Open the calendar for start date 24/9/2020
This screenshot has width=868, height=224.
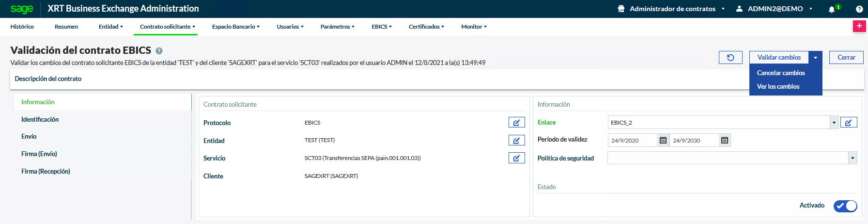pyautogui.click(x=663, y=140)
